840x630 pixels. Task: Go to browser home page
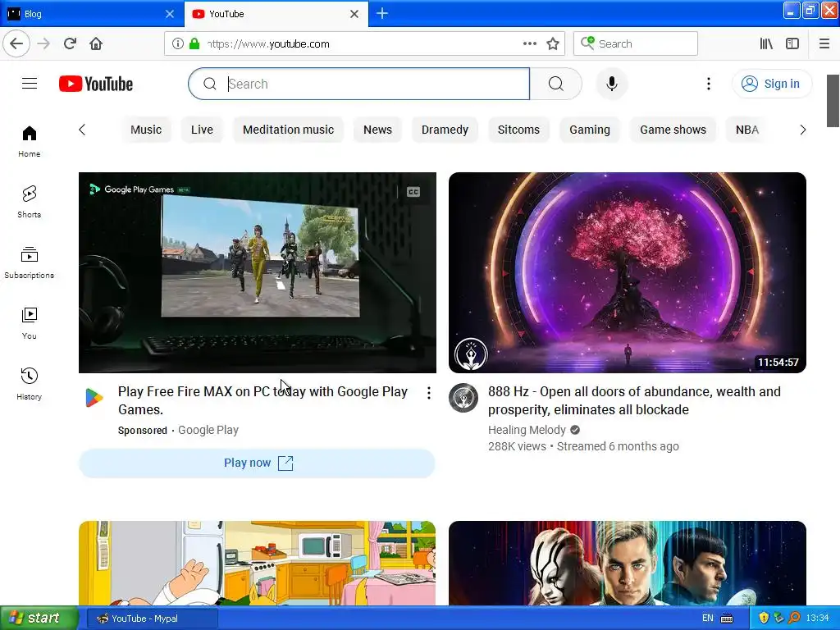tap(96, 43)
